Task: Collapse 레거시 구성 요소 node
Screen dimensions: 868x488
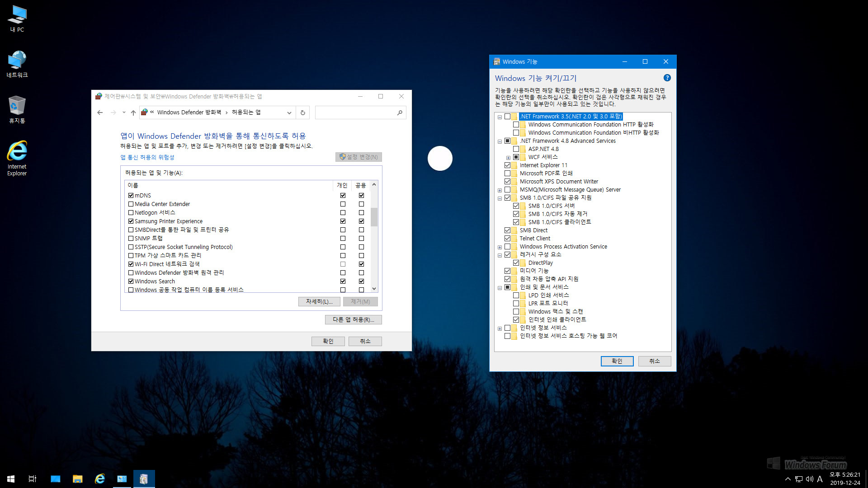Action: 500,255
